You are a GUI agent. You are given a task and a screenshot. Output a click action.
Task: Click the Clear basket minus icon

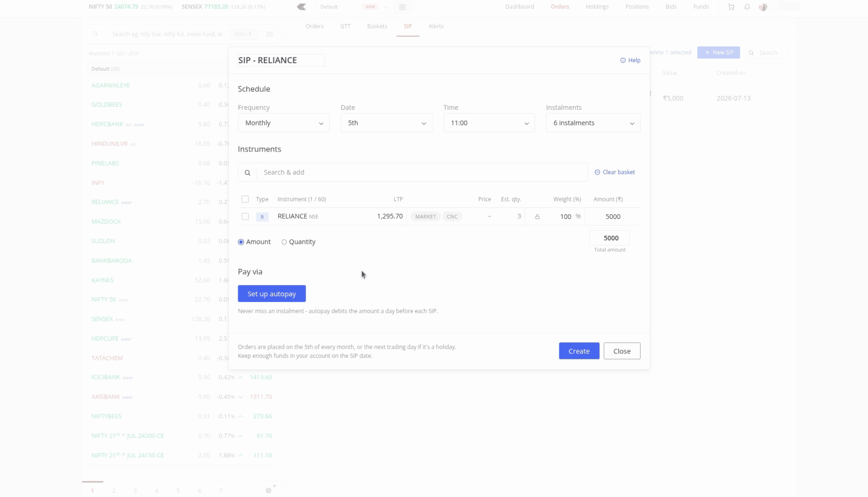pyautogui.click(x=597, y=172)
